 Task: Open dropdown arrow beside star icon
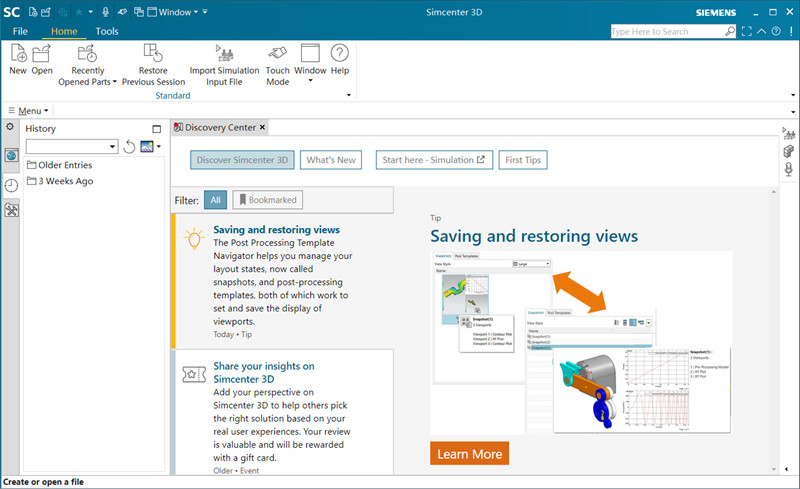coord(91,12)
